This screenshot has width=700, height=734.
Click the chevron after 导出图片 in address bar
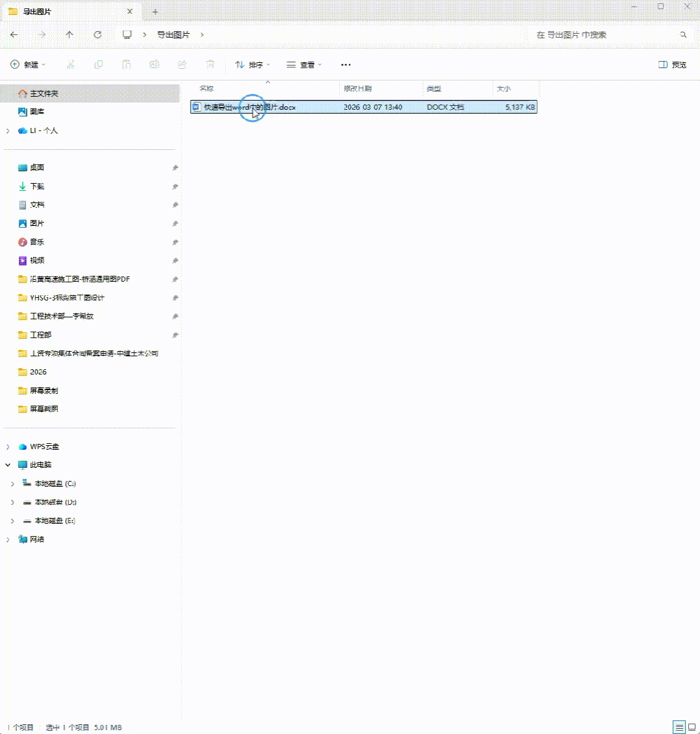(202, 34)
